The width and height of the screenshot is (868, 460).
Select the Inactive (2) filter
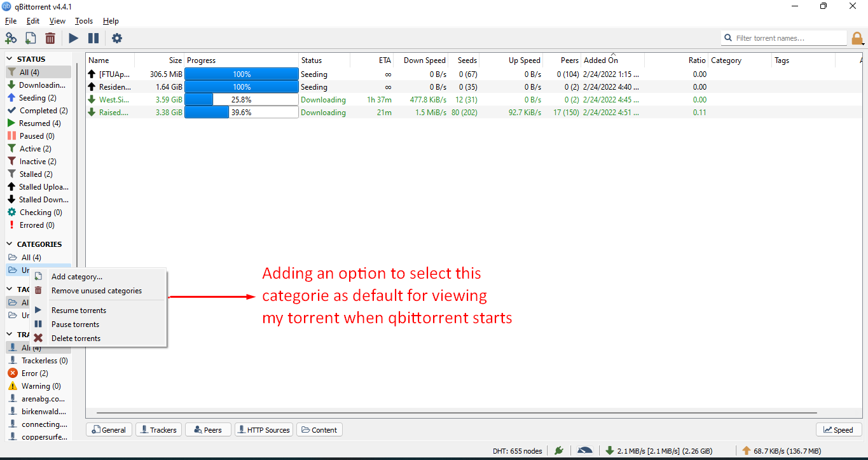pyautogui.click(x=38, y=162)
